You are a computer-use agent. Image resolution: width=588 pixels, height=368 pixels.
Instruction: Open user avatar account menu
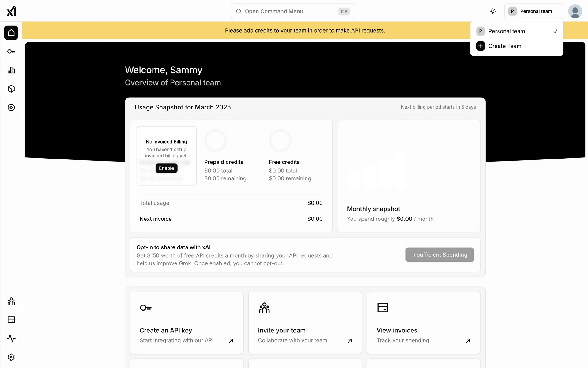coord(575,11)
